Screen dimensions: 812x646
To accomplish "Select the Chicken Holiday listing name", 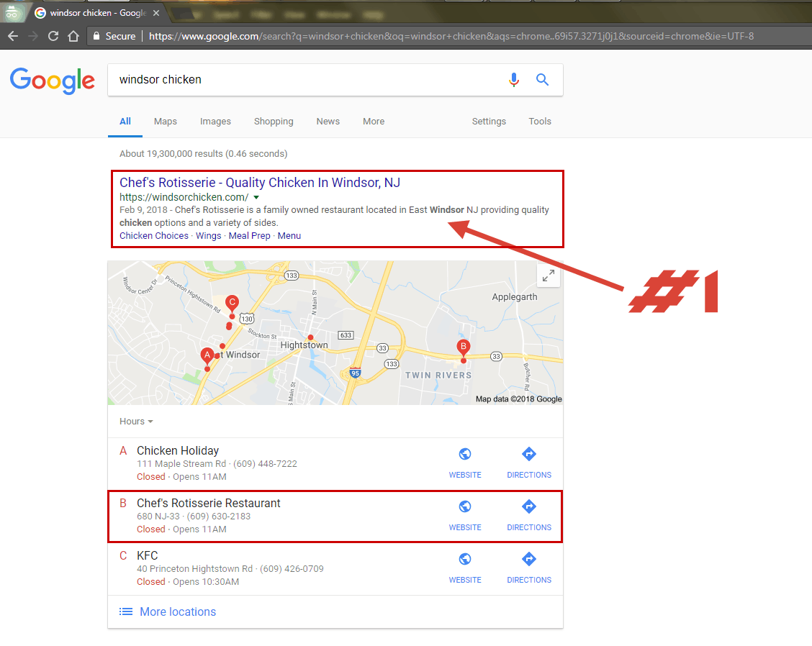I will [178, 451].
